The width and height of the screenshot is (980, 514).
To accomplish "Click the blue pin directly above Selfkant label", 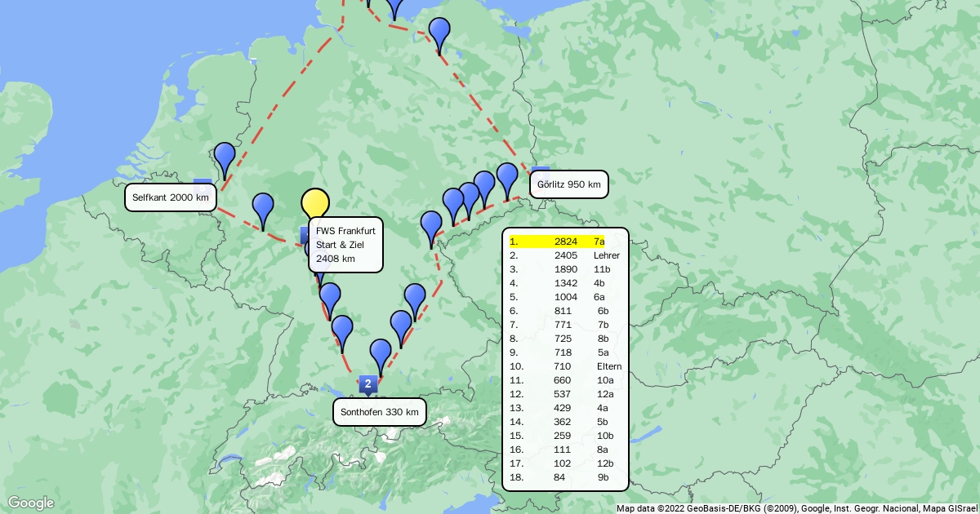I will pos(225,155).
